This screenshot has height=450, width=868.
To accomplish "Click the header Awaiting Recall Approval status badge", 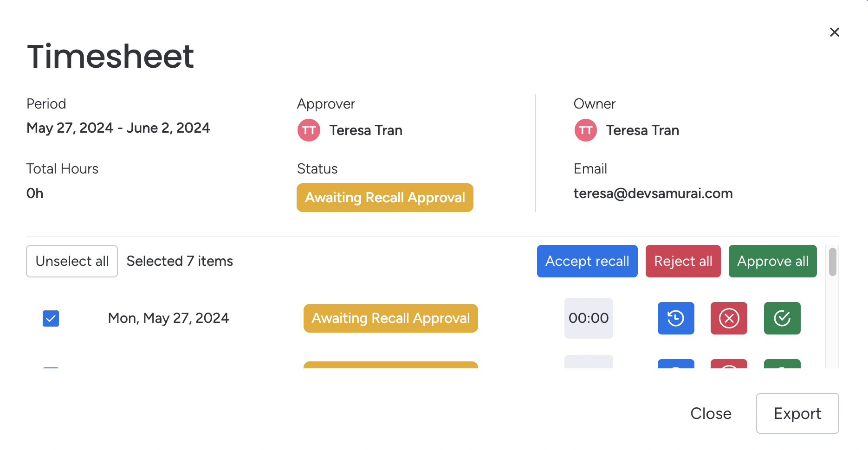I will (385, 198).
